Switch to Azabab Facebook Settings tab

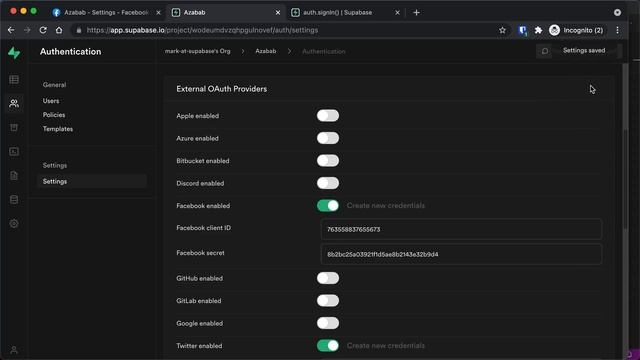[x=107, y=13]
